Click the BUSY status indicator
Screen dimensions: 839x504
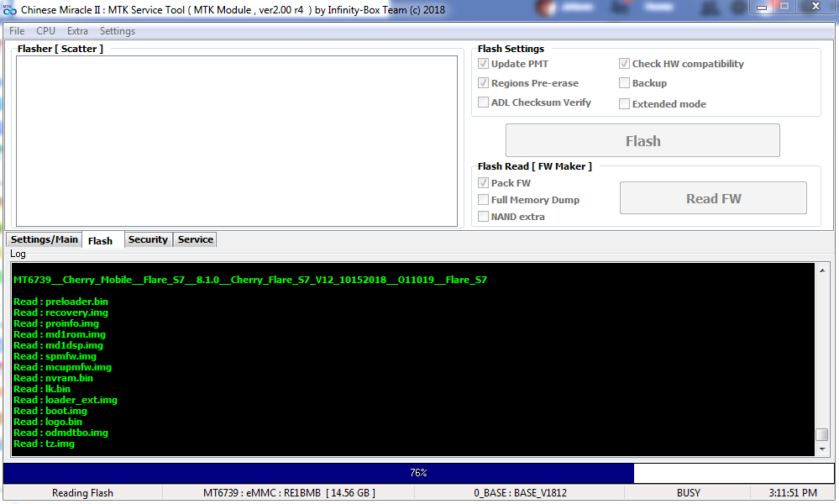[x=688, y=493]
